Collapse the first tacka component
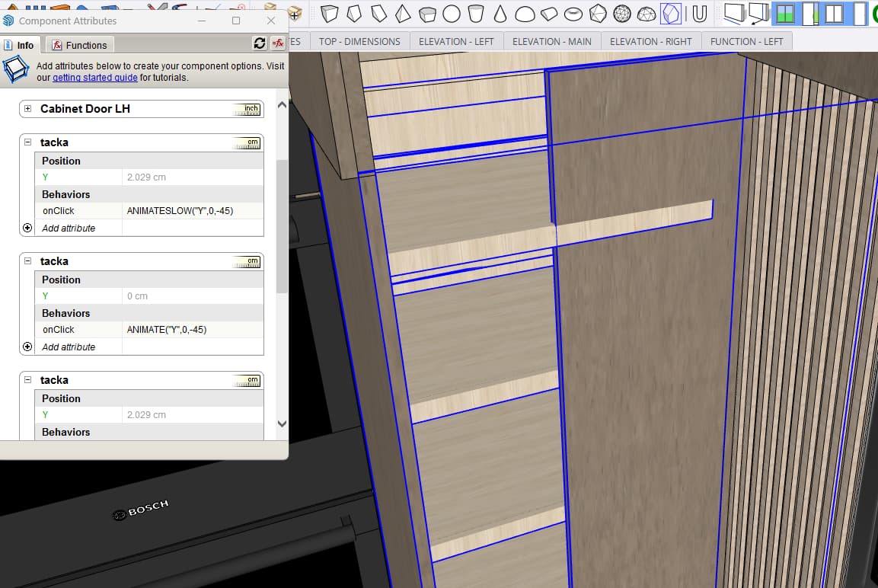 tap(28, 142)
